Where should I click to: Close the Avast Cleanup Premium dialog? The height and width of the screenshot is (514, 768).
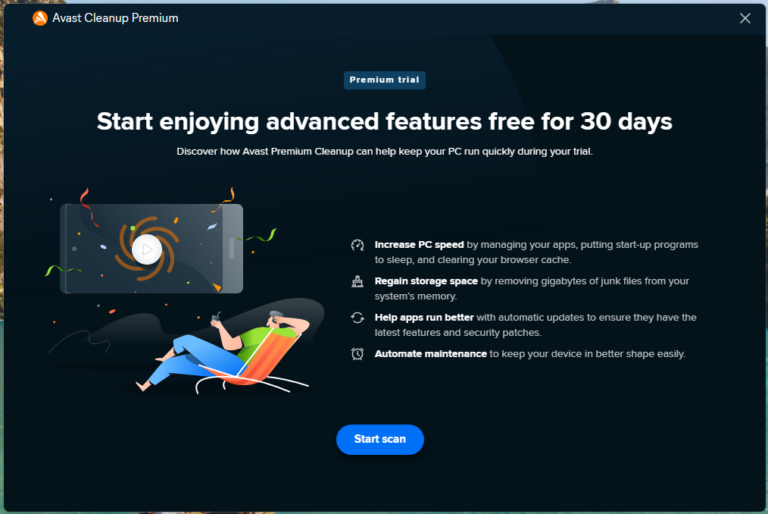(744, 18)
